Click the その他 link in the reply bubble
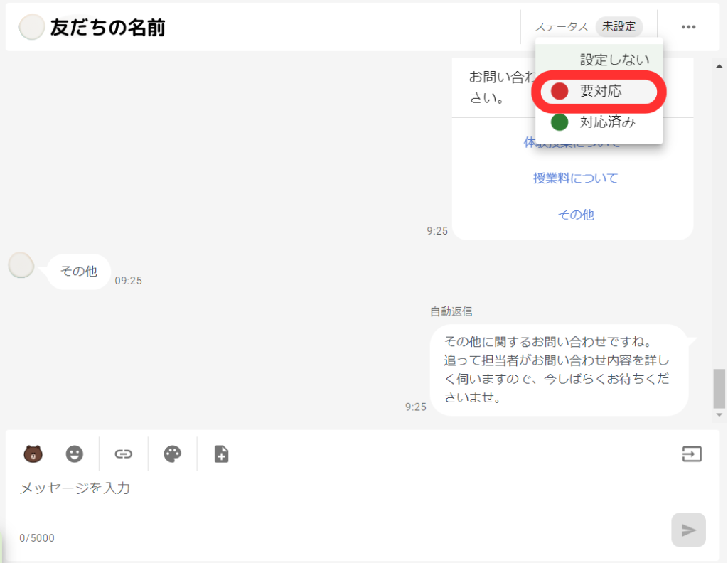Screen dimensions: 728x563 (576, 214)
